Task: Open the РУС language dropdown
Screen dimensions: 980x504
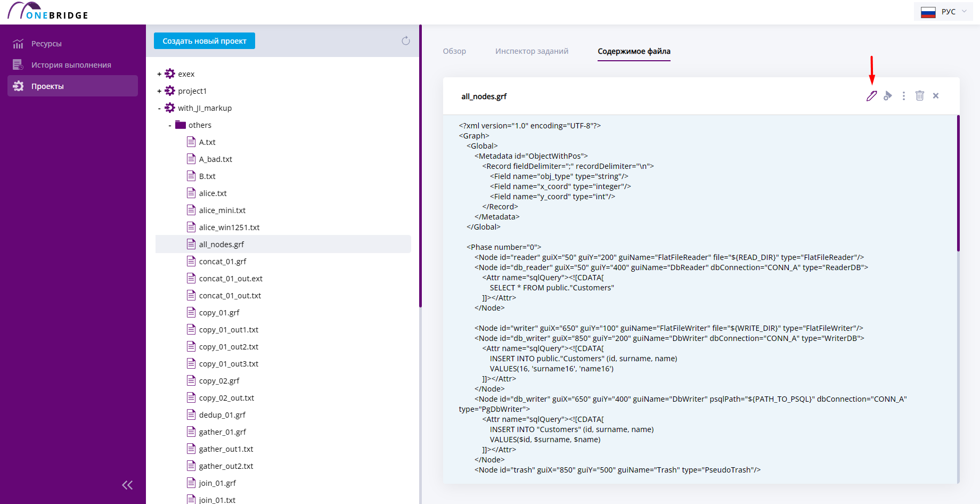Action: (x=944, y=12)
